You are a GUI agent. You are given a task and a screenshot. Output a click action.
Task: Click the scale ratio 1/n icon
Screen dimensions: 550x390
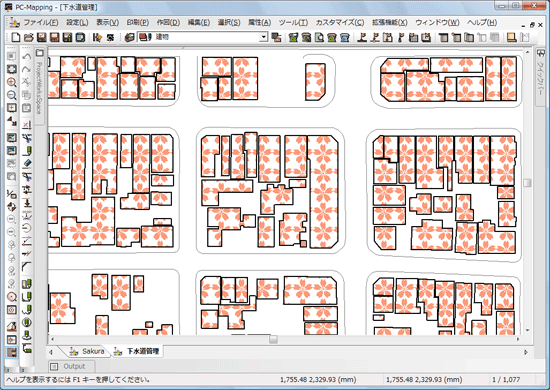pos(12,194)
